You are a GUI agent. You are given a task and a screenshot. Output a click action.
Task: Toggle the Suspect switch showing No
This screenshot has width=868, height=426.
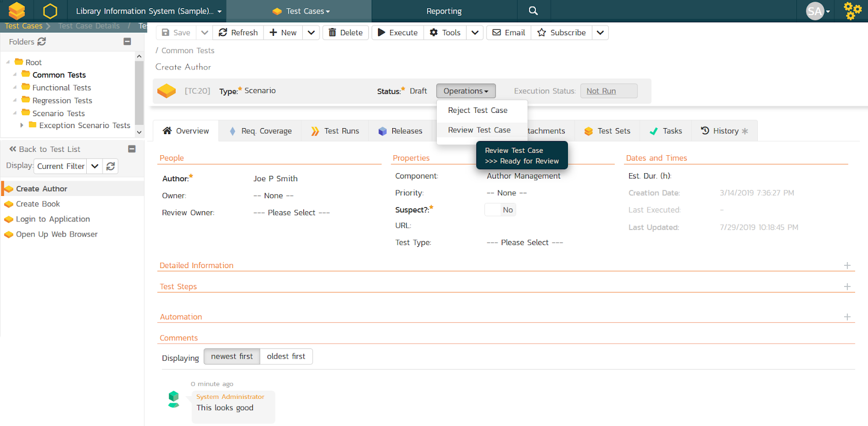tap(500, 210)
